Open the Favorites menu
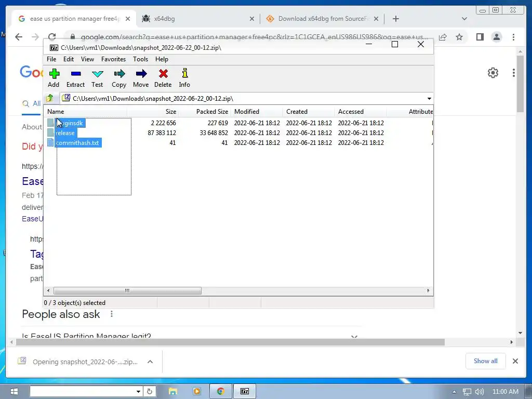This screenshot has height=399, width=532. pos(113,59)
